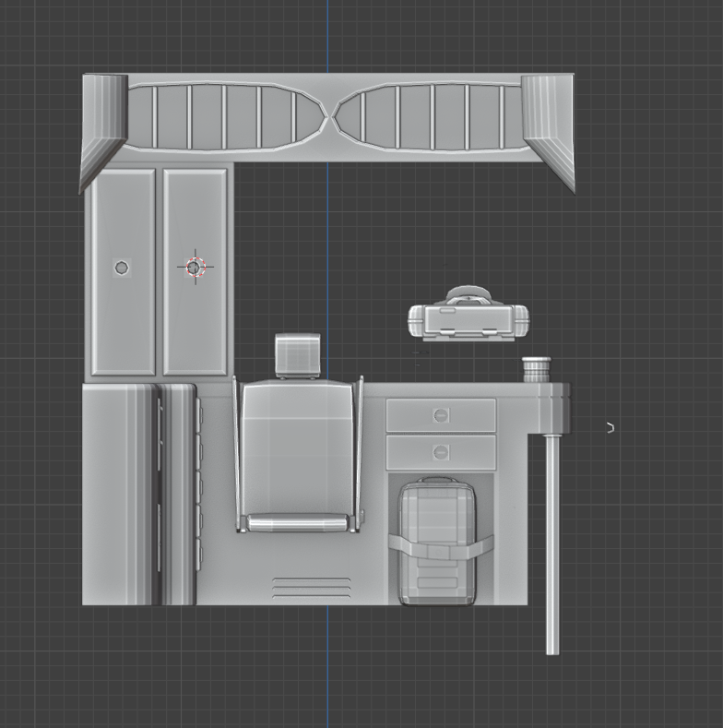Select the left oval ribbed overhead panel

coord(227,117)
